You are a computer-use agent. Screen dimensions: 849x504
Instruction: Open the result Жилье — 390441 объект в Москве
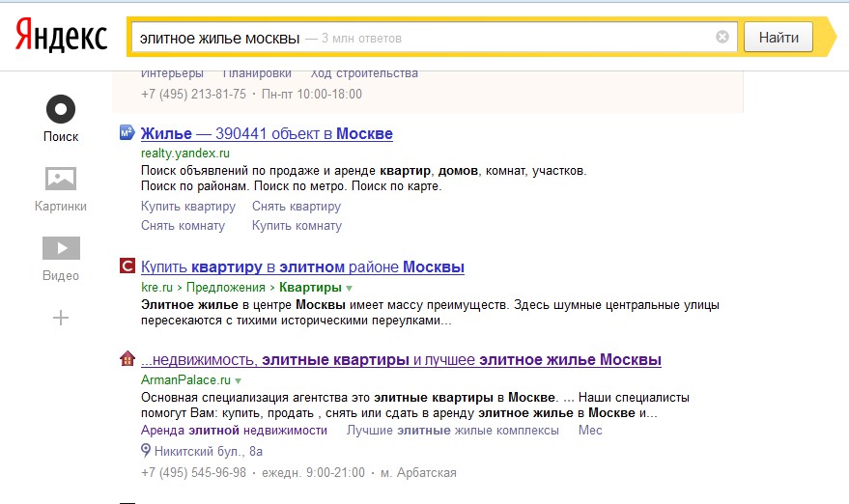point(267,133)
